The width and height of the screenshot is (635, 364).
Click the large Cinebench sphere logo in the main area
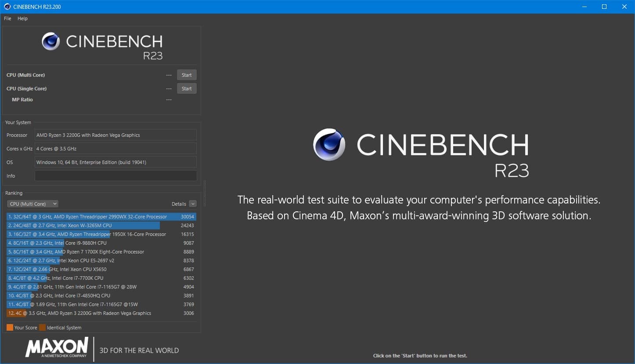click(329, 144)
